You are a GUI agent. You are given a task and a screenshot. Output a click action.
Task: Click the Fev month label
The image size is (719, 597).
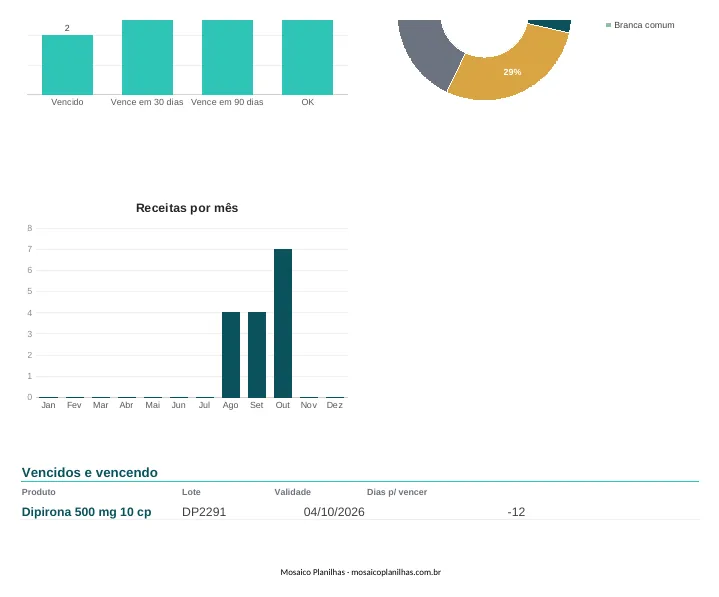coord(74,405)
